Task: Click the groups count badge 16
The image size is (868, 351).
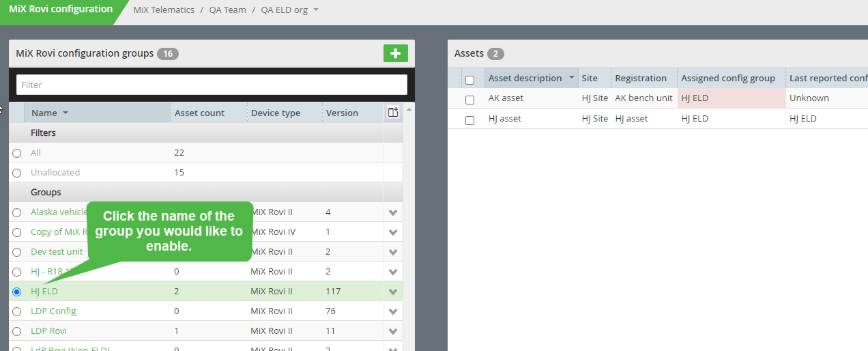Action: [168, 53]
